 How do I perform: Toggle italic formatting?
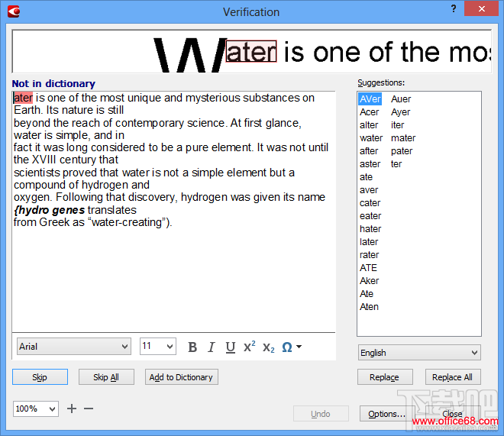tap(212, 347)
